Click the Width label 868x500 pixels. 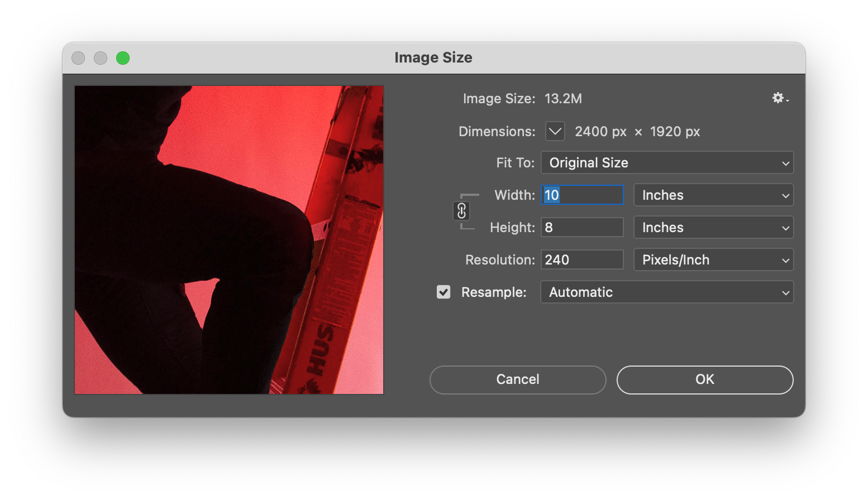coord(514,195)
